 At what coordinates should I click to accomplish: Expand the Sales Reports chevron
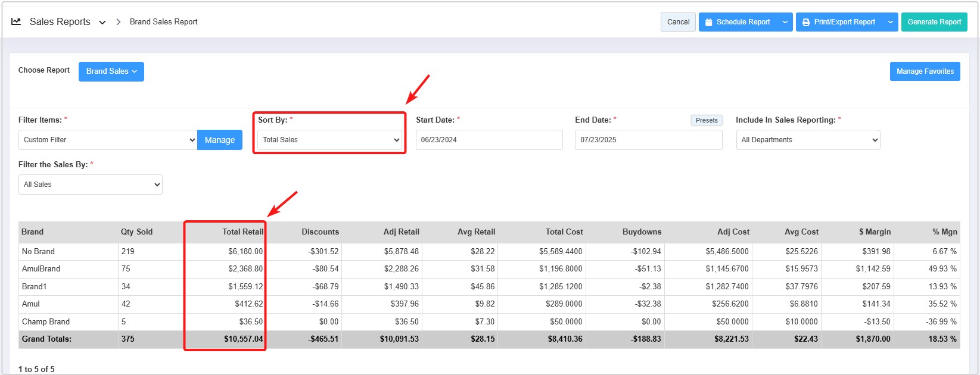[x=102, y=22]
